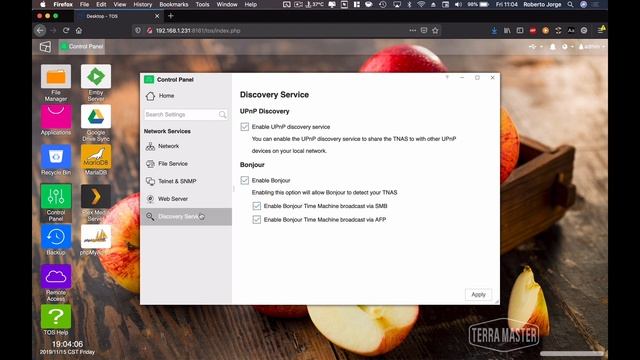Click Firefox back arrow button
640x360 pixels.
click(40, 30)
